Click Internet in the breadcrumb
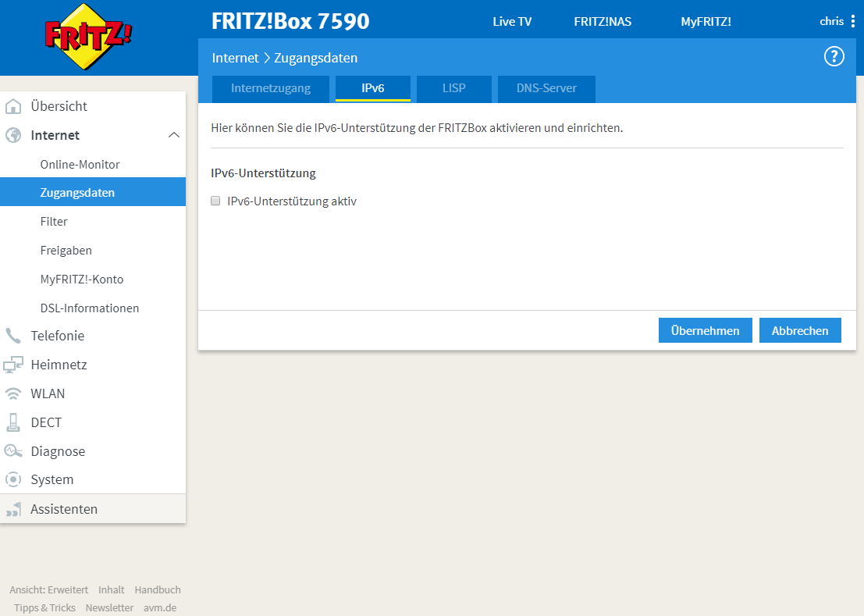 (235, 58)
